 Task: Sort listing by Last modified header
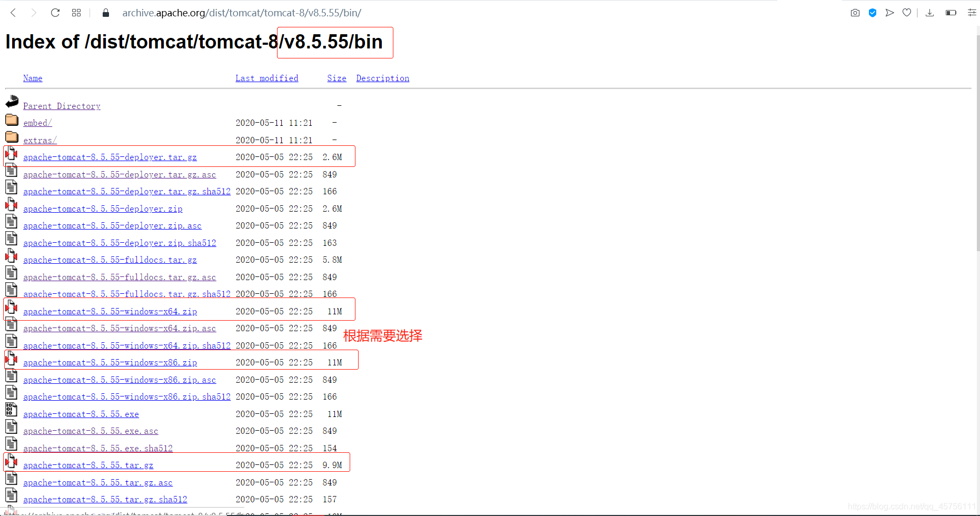[x=267, y=78]
